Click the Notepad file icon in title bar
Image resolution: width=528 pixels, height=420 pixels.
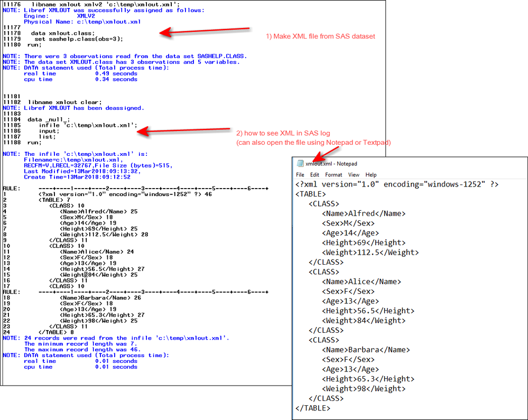click(x=300, y=164)
